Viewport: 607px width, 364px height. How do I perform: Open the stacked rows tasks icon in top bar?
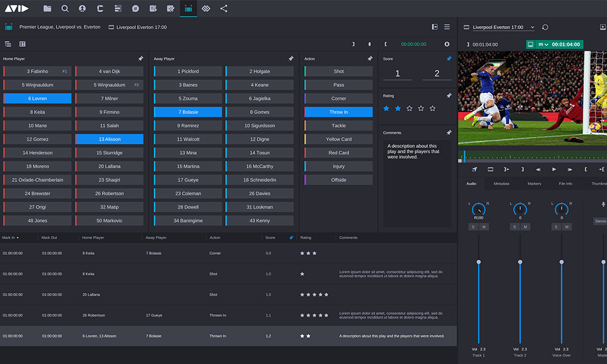pyautogui.click(x=118, y=8)
